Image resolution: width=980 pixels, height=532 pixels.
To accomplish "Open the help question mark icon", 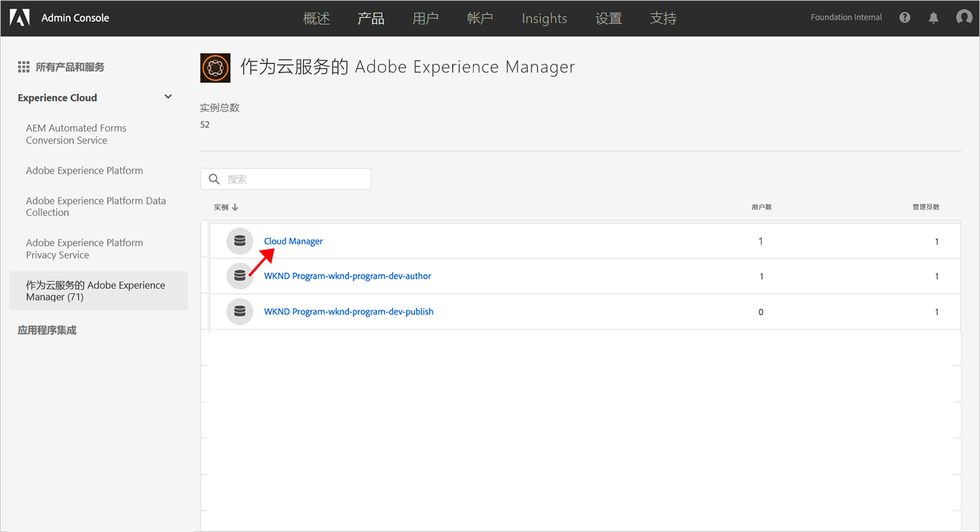I will pyautogui.click(x=904, y=18).
